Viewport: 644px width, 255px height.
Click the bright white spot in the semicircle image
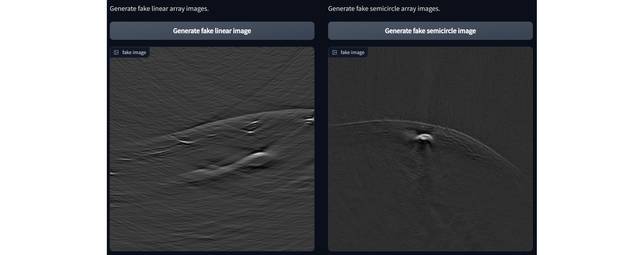click(x=424, y=137)
